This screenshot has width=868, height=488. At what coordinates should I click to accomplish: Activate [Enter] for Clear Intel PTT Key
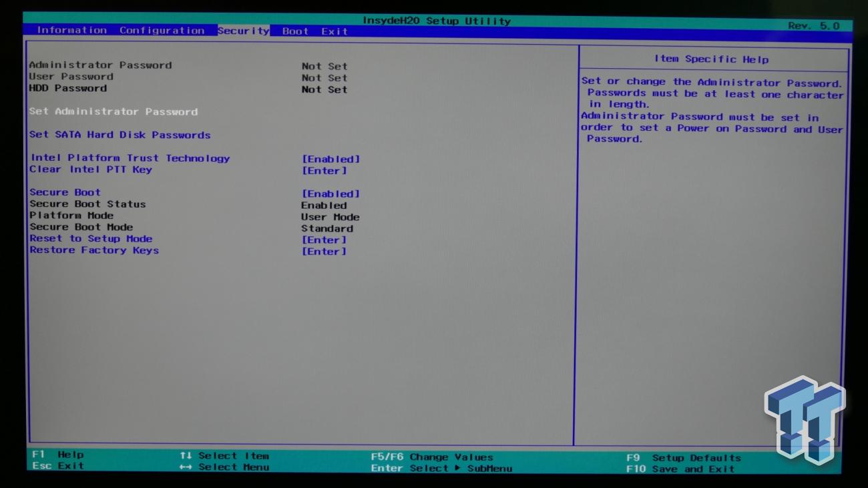click(x=324, y=171)
